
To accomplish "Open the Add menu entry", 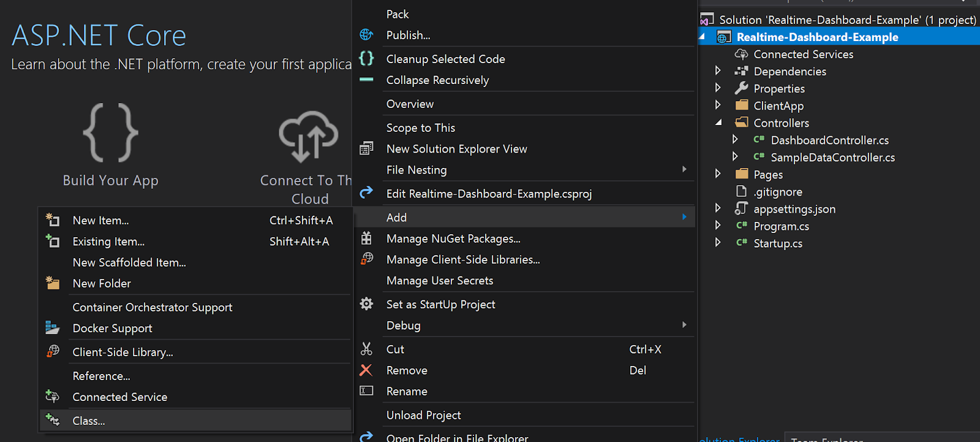I will 525,217.
